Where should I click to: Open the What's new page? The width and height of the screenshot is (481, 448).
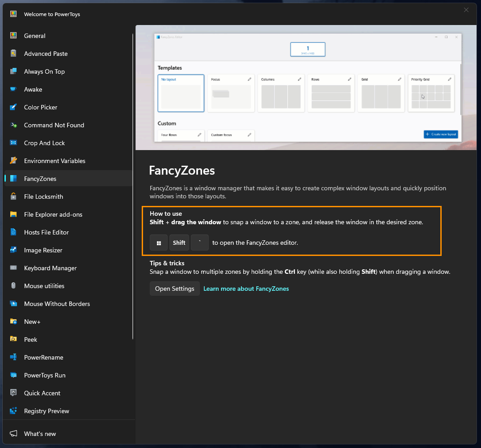[x=68, y=434]
